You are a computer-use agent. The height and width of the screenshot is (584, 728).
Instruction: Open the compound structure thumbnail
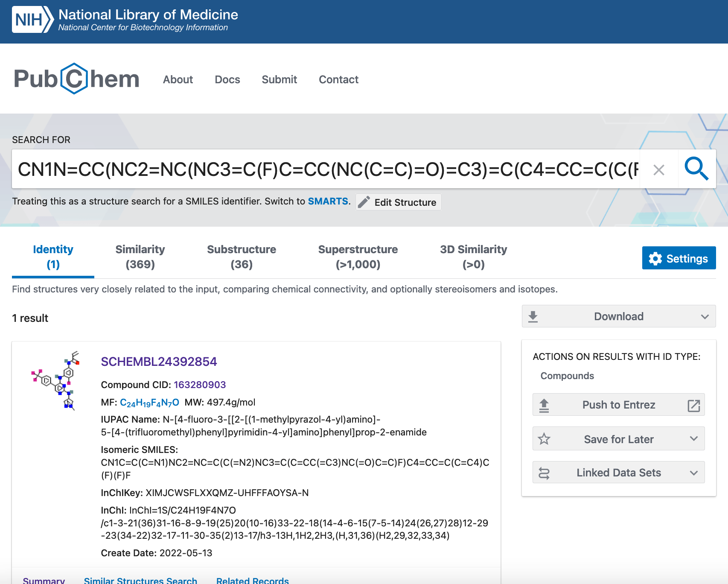point(55,381)
